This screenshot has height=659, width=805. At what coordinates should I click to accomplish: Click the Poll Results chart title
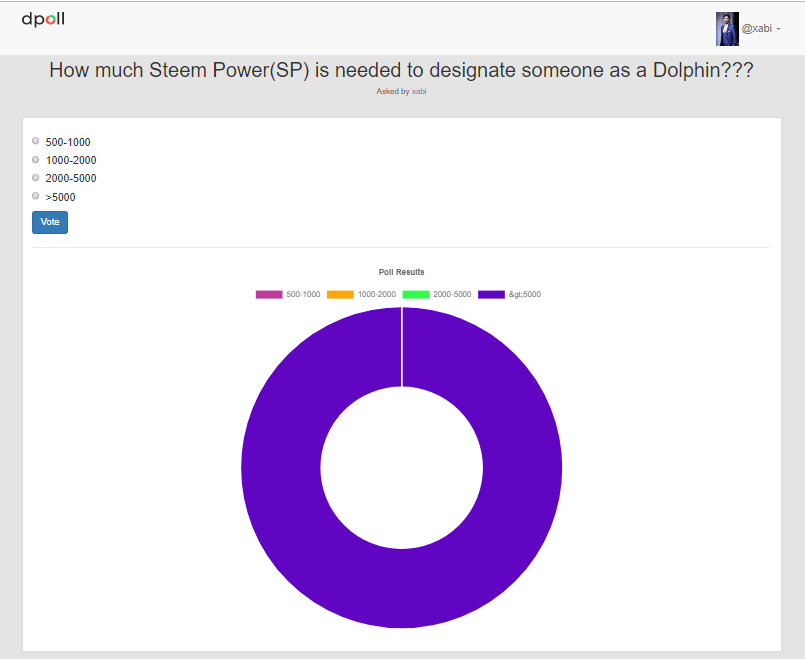[x=401, y=272]
